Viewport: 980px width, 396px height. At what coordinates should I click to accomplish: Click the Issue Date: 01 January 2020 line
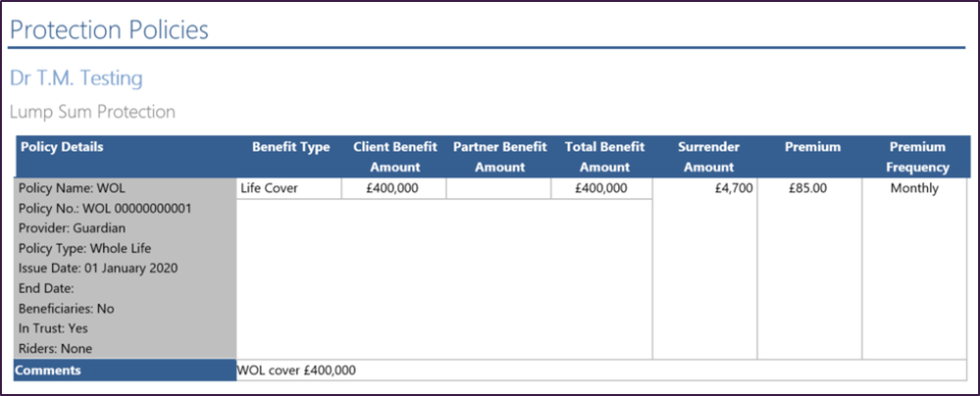click(98, 269)
